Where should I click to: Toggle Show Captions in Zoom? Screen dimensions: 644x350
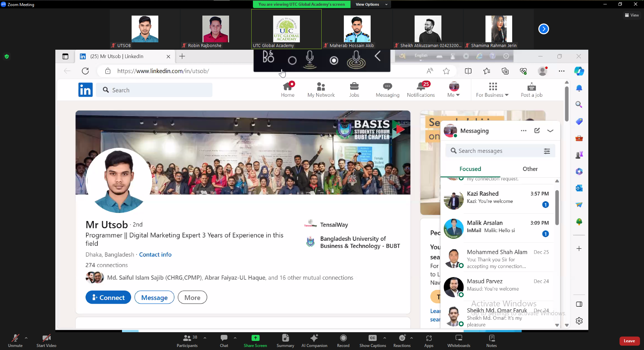click(372, 341)
